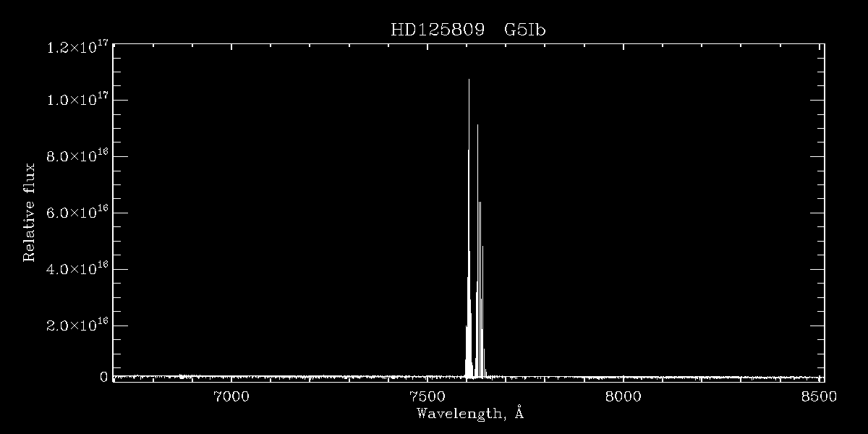
Task: Click the 4.0×10^16 y-axis tick label
Action: coord(77,268)
